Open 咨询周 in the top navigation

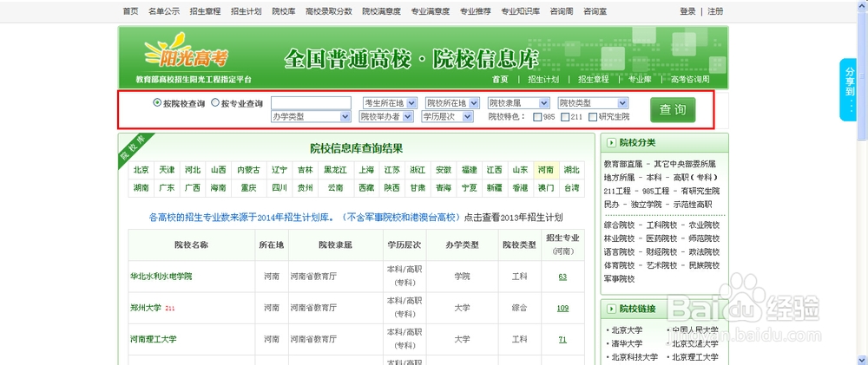pyautogui.click(x=562, y=11)
